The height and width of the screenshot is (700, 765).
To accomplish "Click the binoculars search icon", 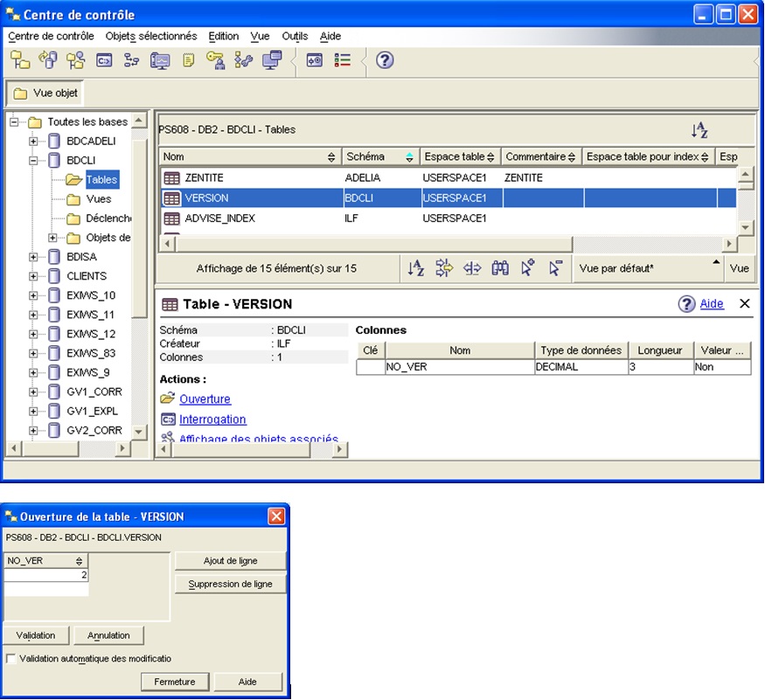I will coord(500,268).
